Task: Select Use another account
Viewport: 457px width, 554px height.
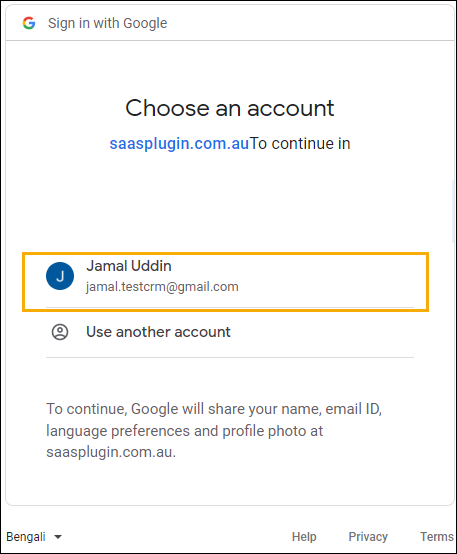Action: coord(230,332)
